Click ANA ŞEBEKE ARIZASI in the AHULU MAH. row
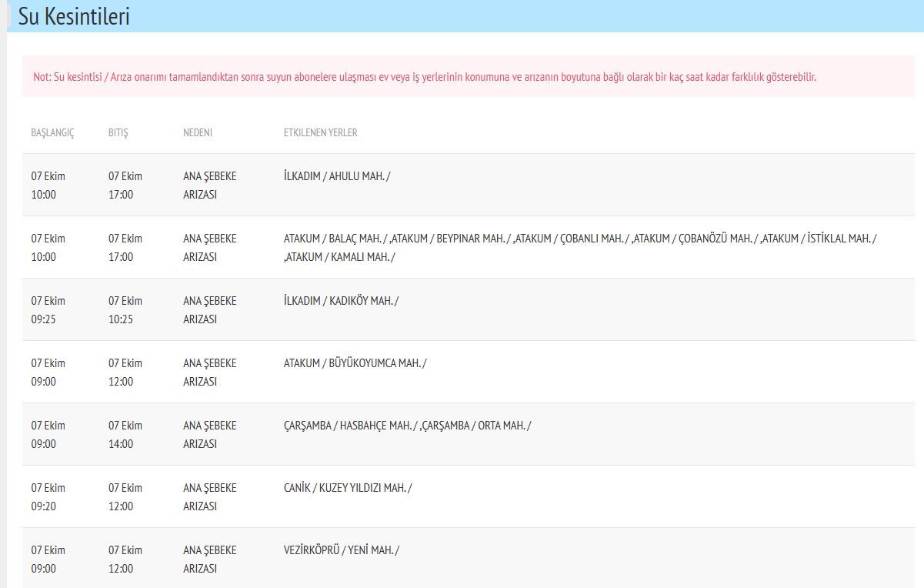 [x=210, y=185]
